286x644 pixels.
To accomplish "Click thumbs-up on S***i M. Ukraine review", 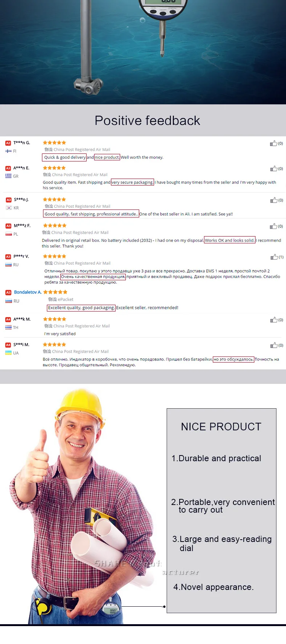I will [x=274, y=345].
